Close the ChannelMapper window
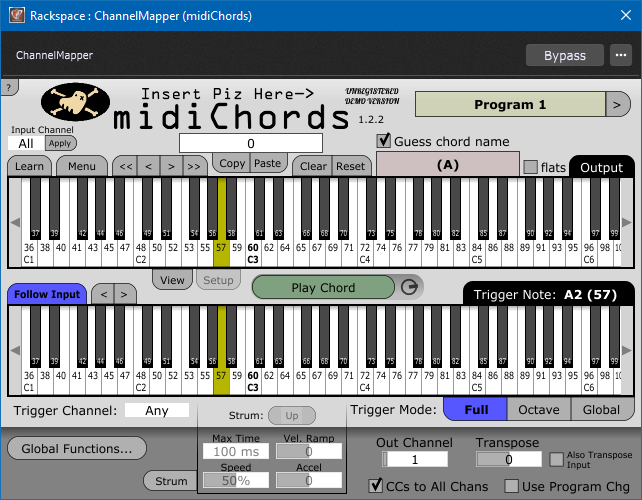Image resolution: width=642 pixels, height=500 pixels. [x=625, y=15]
